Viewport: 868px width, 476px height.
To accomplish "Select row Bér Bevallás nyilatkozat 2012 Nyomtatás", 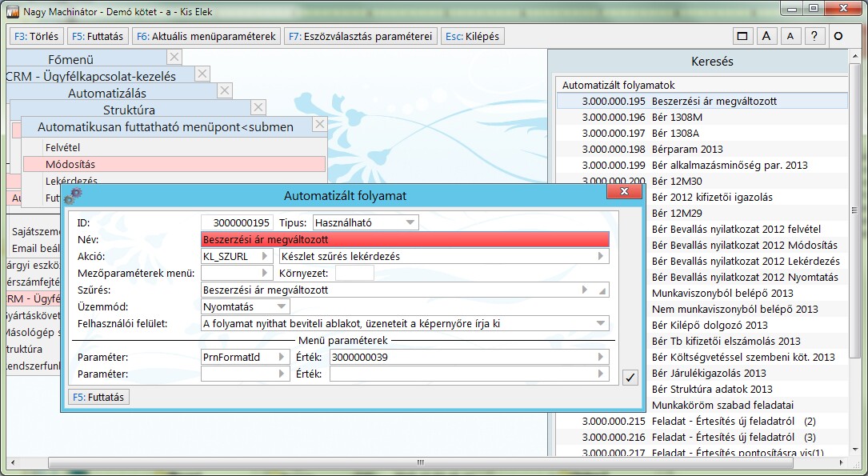I will click(x=746, y=278).
